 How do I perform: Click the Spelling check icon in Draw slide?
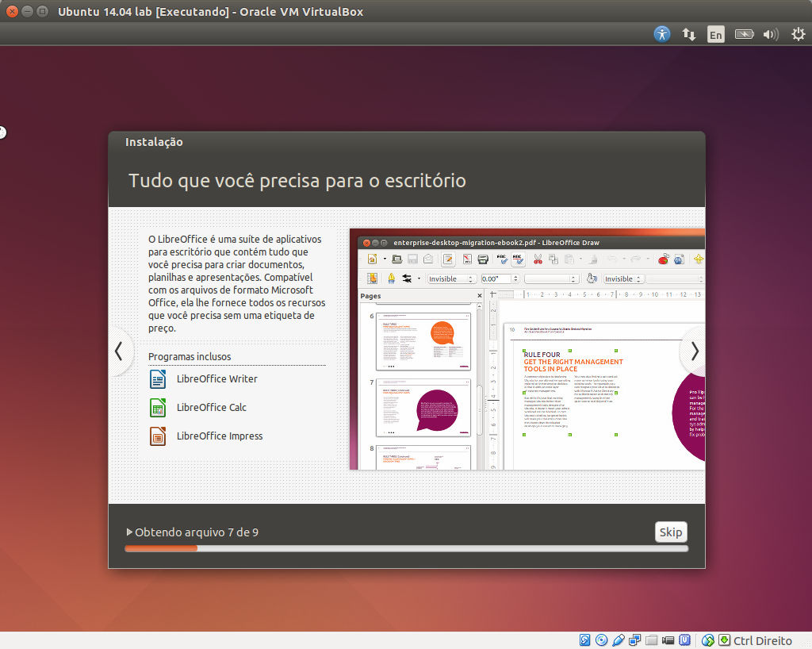click(x=502, y=259)
